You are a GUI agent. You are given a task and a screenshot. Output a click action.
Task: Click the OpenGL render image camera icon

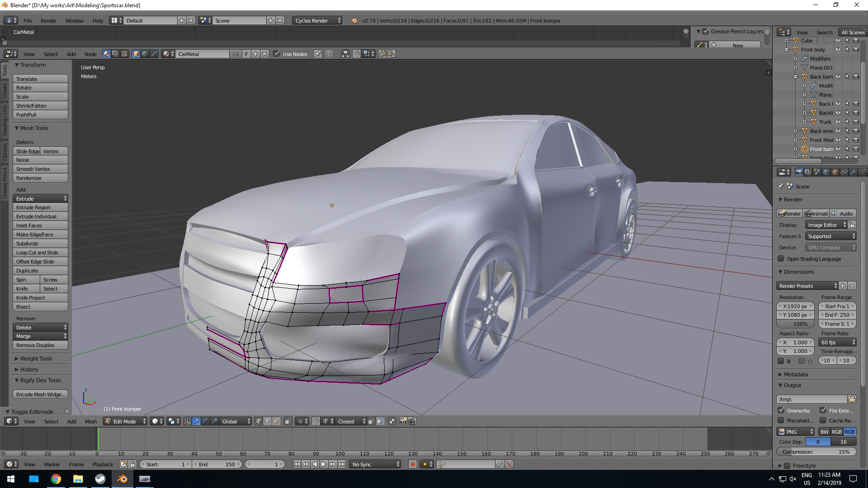(403, 421)
